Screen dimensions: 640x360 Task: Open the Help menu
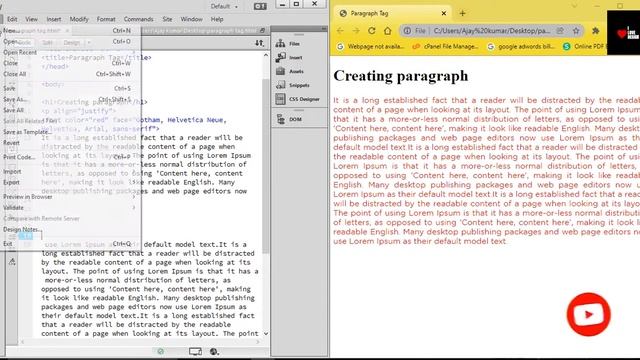click(217, 19)
